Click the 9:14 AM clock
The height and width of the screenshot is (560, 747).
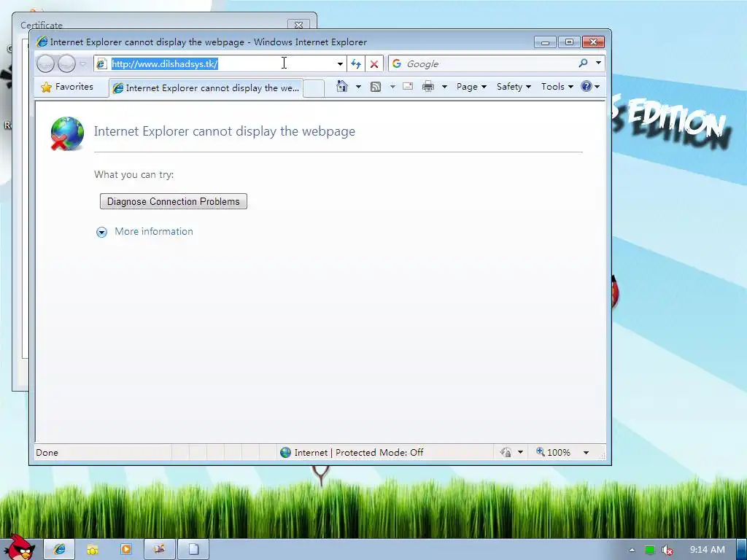(x=708, y=550)
